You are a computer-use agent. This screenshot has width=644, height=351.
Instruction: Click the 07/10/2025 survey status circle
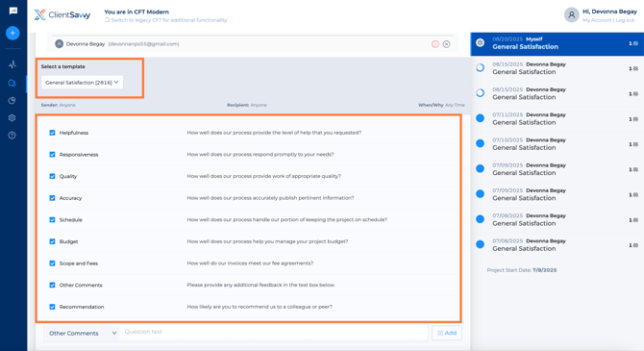(x=480, y=143)
